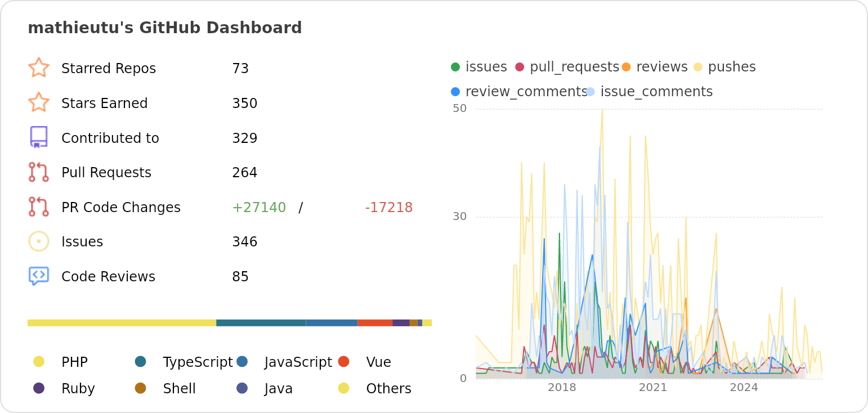Click the Stars Earned star icon
Screen dimensions: 868x413
(x=38, y=103)
